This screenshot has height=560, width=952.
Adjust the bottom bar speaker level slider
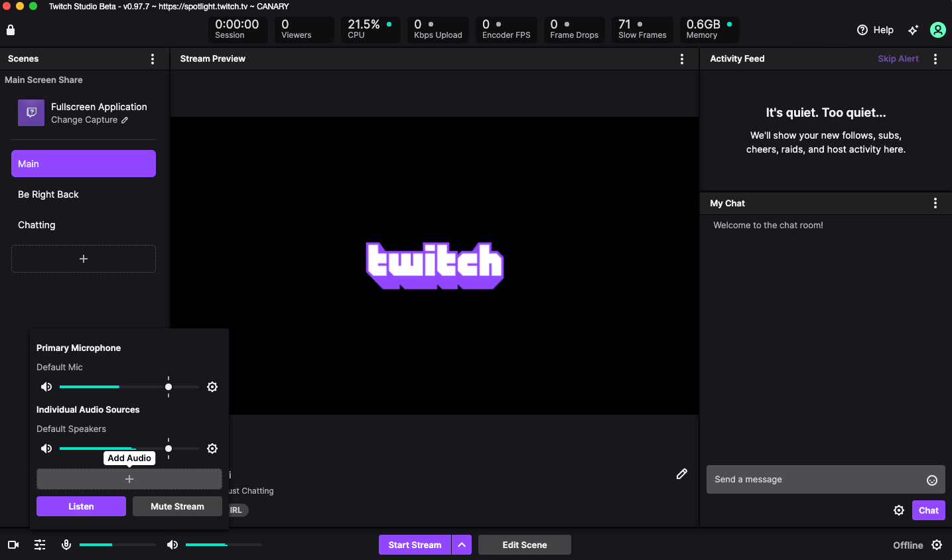(x=224, y=545)
